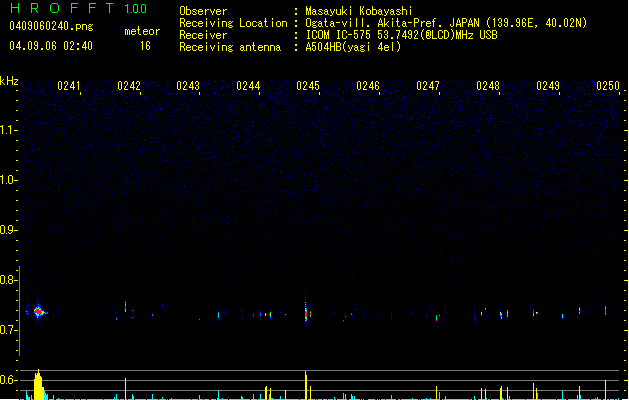Click the receiver text ICOM IC-575 53.7492
This screenshot has height=400, width=629.
(401, 35)
